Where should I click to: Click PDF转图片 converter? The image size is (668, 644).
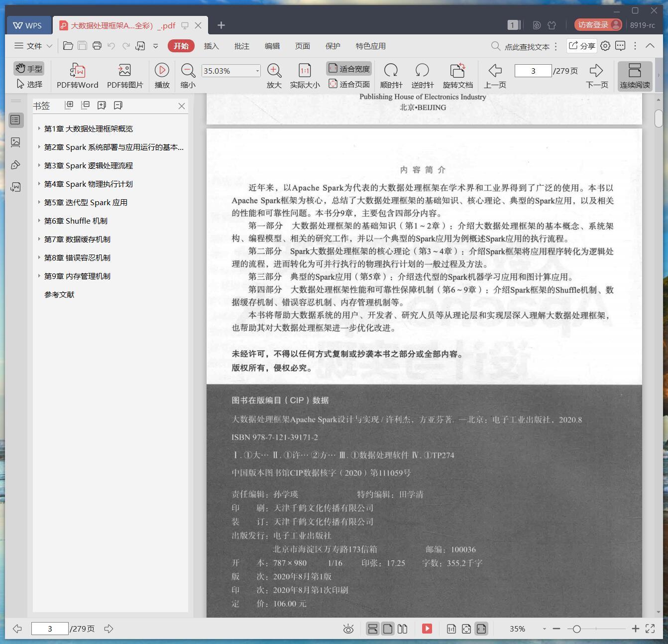(125, 76)
